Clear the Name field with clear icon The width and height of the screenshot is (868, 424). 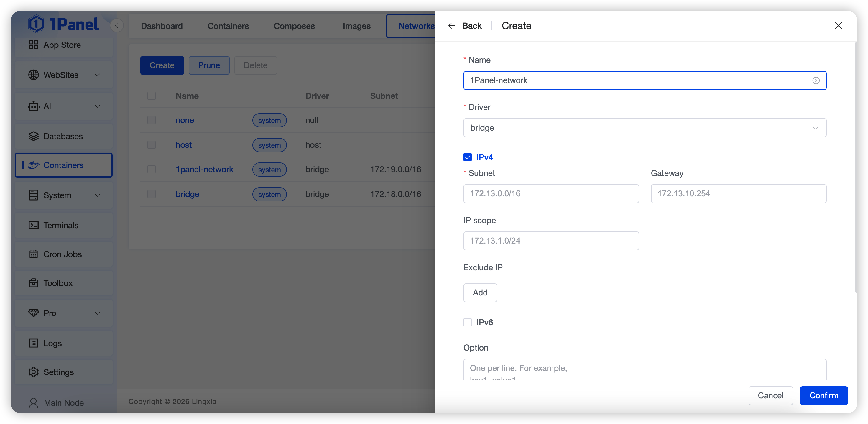click(816, 80)
